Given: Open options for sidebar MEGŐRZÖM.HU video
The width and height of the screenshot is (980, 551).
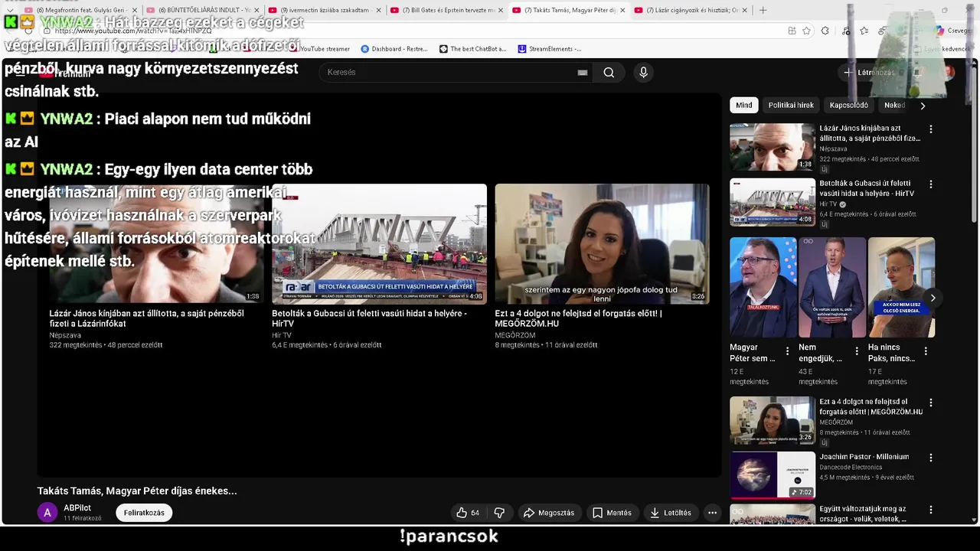Looking at the screenshot, I should [x=931, y=403].
